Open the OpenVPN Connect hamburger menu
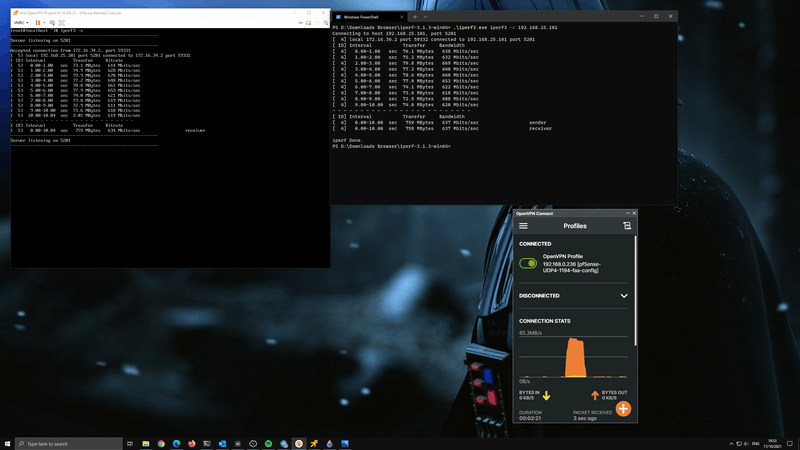The image size is (800, 450). click(523, 226)
